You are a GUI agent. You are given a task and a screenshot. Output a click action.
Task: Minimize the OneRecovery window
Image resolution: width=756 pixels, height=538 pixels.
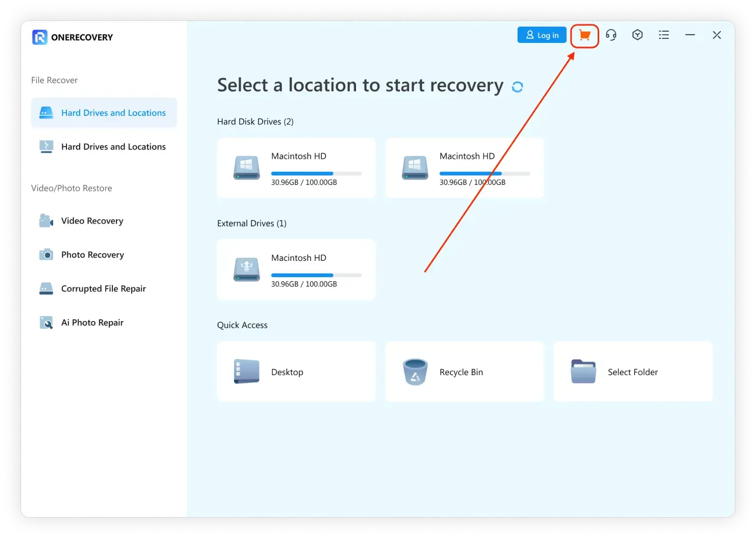coord(690,35)
